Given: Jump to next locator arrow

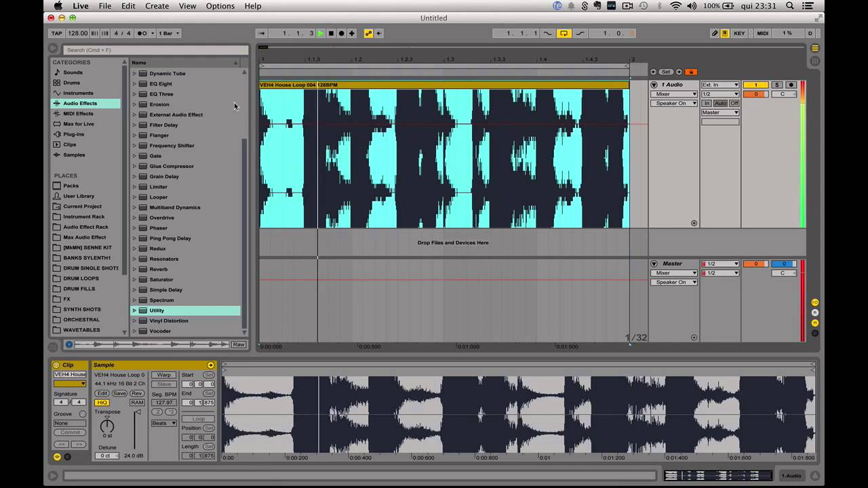Looking at the screenshot, I should tap(679, 72).
